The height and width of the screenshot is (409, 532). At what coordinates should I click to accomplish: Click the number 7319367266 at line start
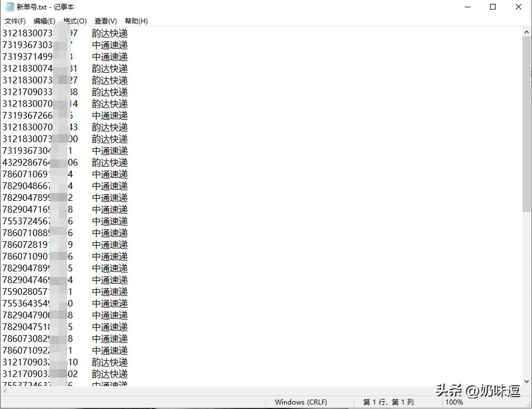pyautogui.click(x=27, y=116)
